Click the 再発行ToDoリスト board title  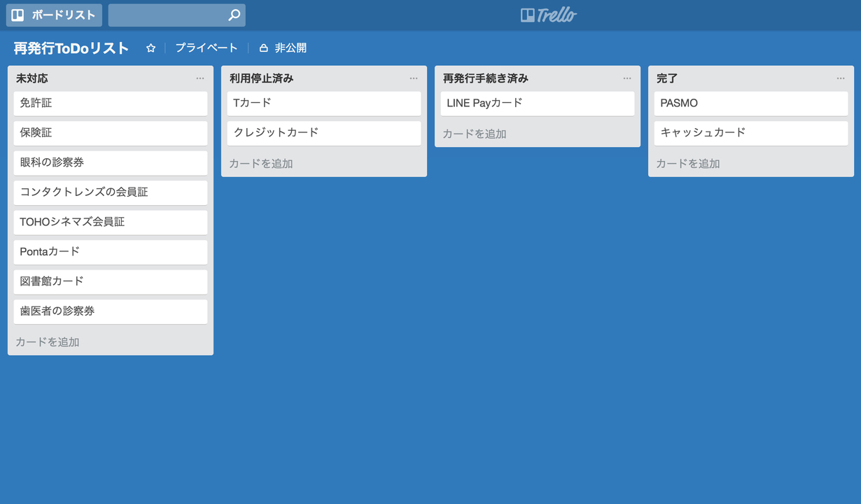point(71,48)
